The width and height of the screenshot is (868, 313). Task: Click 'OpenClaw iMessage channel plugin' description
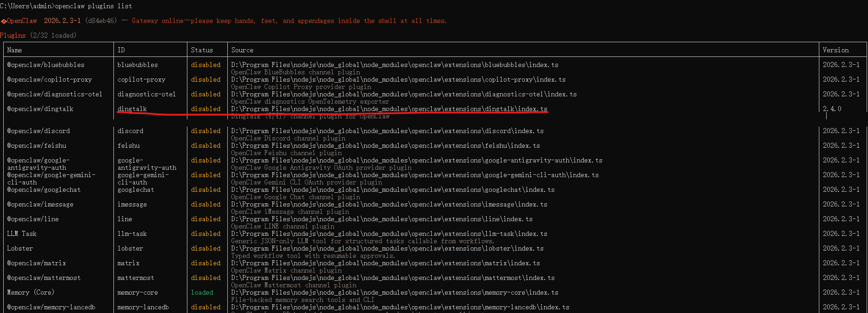click(x=290, y=212)
